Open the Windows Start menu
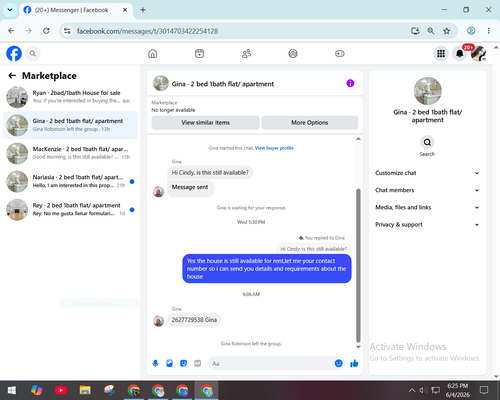The image size is (500, 400). 12,390
